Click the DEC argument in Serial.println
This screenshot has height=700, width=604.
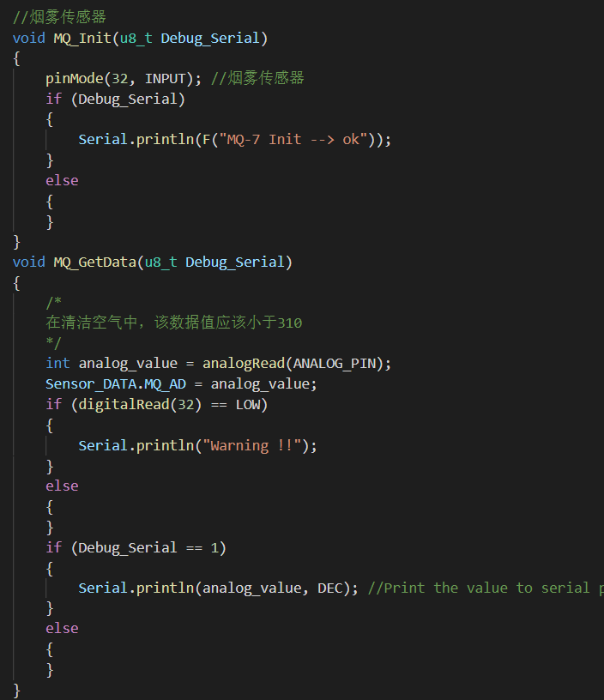click(x=330, y=588)
